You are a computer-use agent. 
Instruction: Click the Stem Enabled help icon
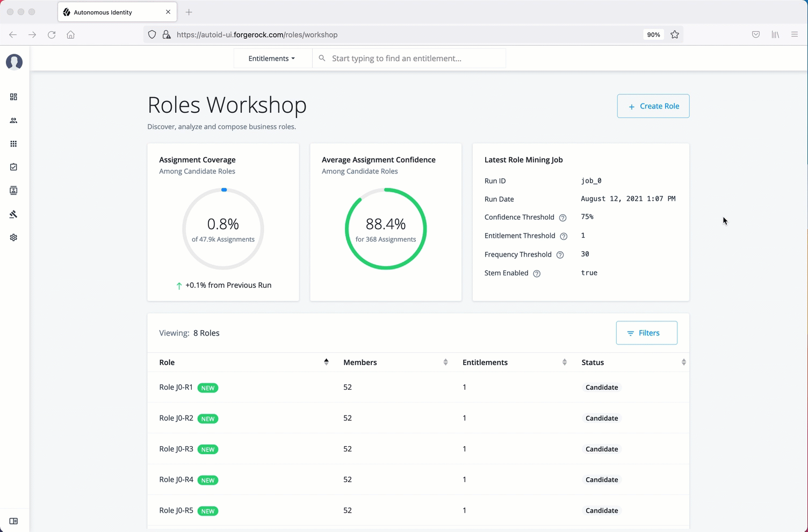[536, 274]
